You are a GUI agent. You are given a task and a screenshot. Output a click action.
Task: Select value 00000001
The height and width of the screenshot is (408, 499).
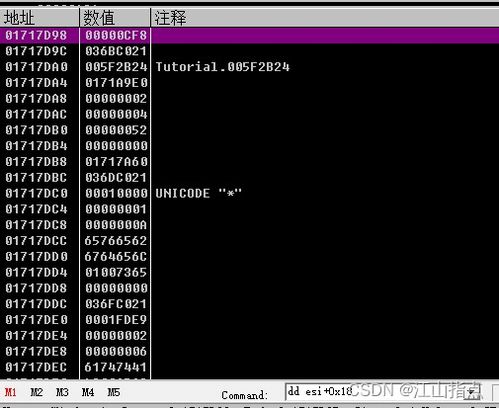coord(116,209)
